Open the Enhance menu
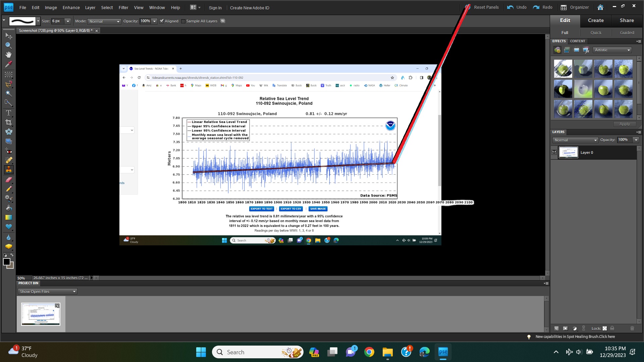The image size is (644, 362). tap(71, 7)
